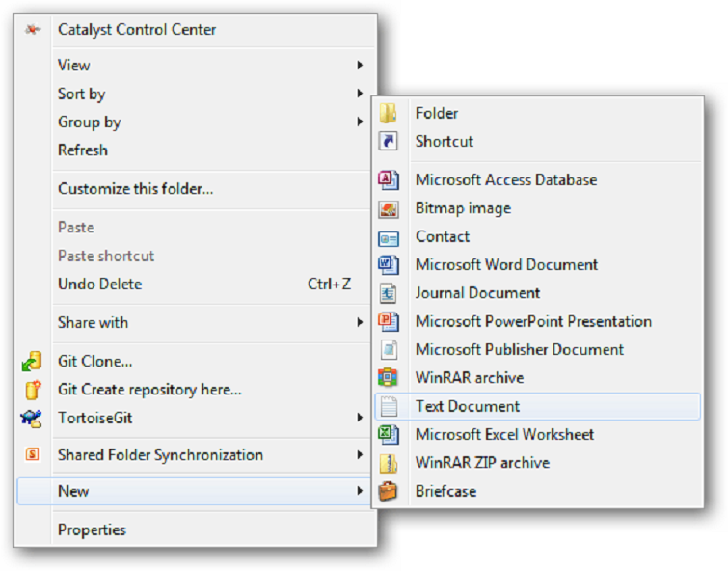
Task: Open Properties from the context menu
Action: click(92, 530)
